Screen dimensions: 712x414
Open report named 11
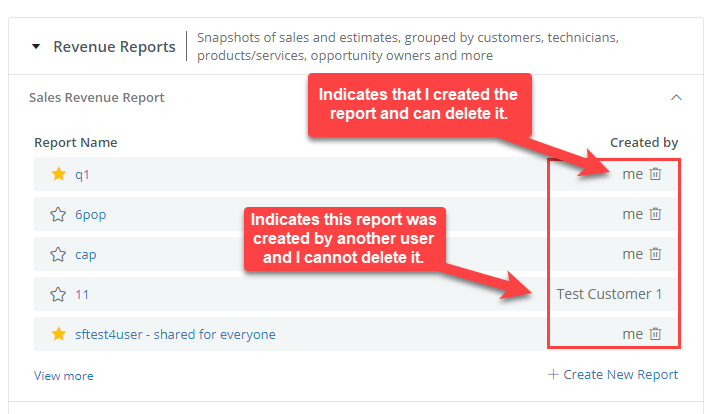pos(82,295)
